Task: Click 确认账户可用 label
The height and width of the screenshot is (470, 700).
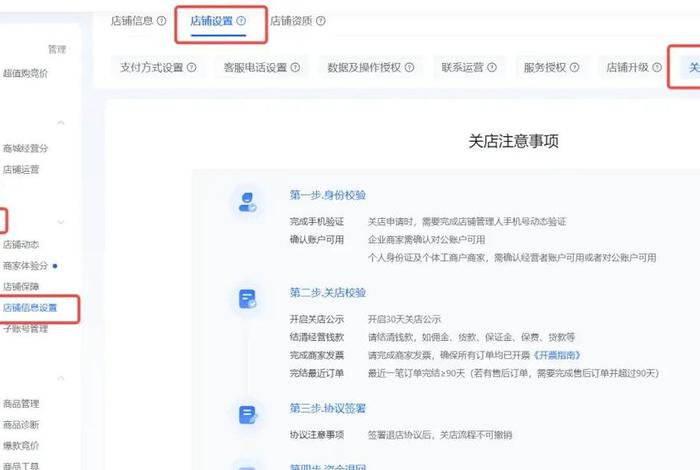Action: coord(317,240)
